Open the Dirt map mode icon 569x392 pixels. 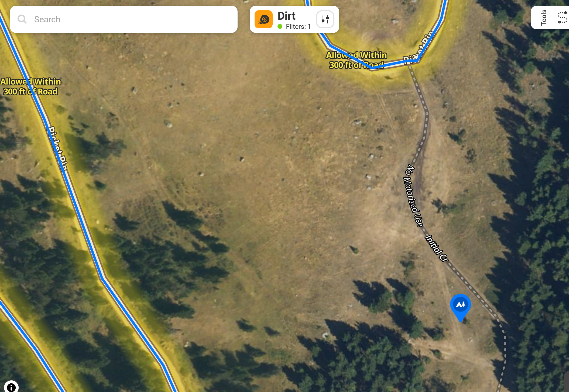[263, 19]
